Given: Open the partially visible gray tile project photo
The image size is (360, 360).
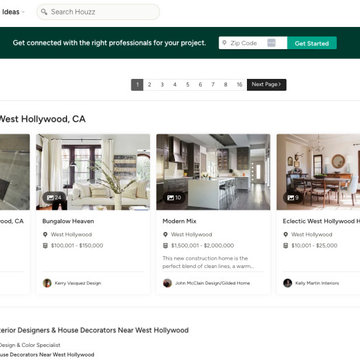Looking at the screenshot, I should click(x=15, y=172).
